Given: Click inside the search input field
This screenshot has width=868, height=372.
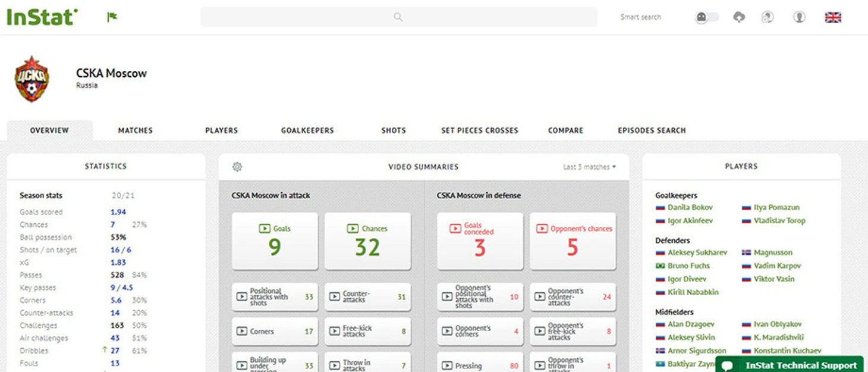Looking at the screenshot, I should pyautogui.click(x=398, y=17).
